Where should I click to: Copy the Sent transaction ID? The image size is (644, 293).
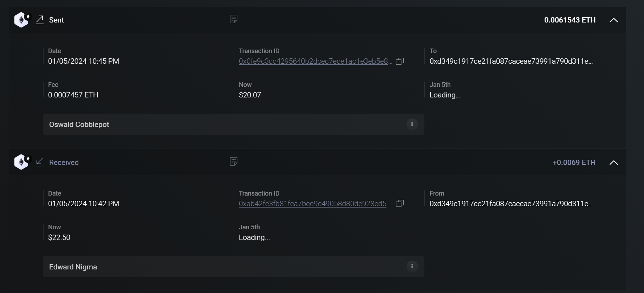point(400,62)
